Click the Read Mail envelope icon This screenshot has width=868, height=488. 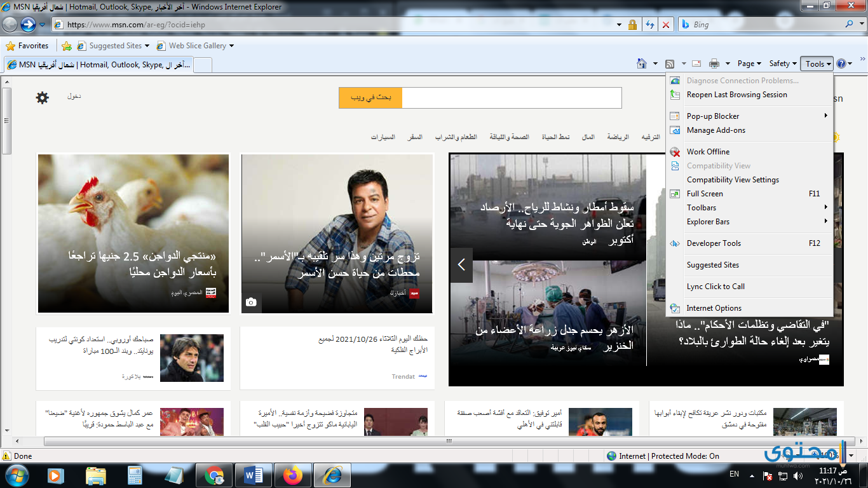(696, 64)
